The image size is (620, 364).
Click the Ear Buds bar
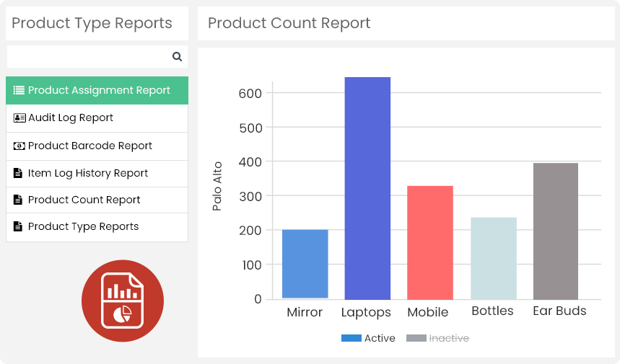coord(556,231)
